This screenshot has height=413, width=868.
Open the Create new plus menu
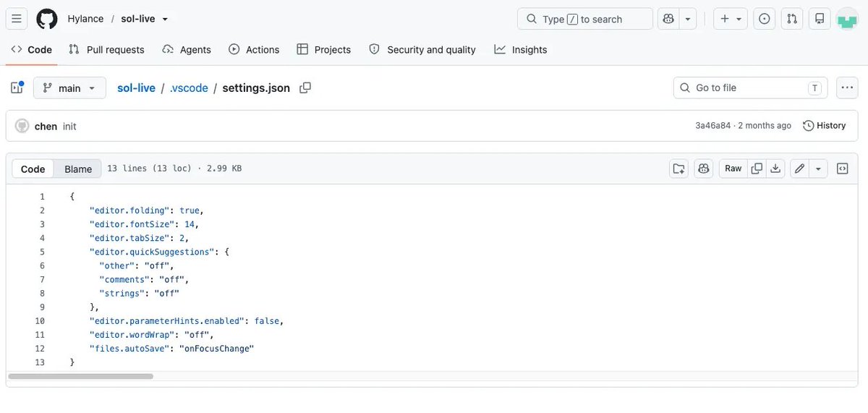731,19
